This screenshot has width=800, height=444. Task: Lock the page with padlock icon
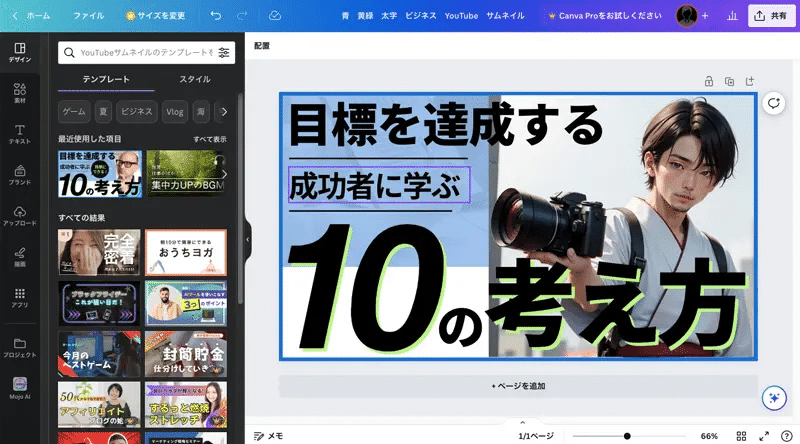(709, 81)
